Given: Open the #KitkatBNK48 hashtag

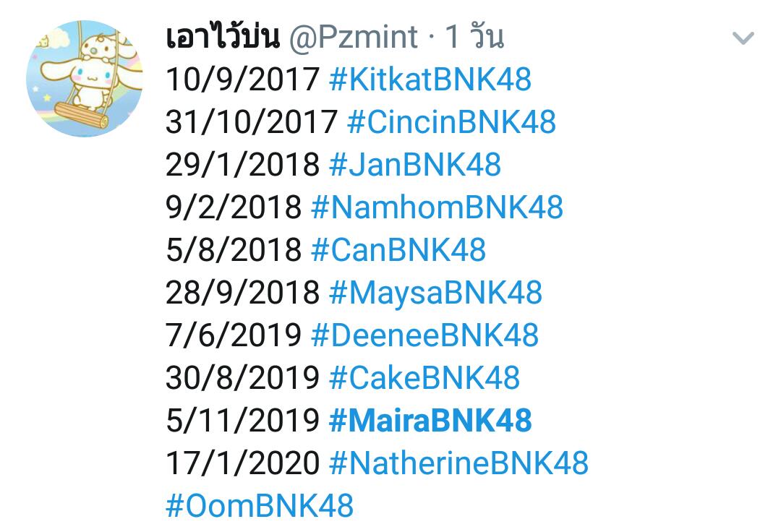Looking at the screenshot, I should point(430,80).
